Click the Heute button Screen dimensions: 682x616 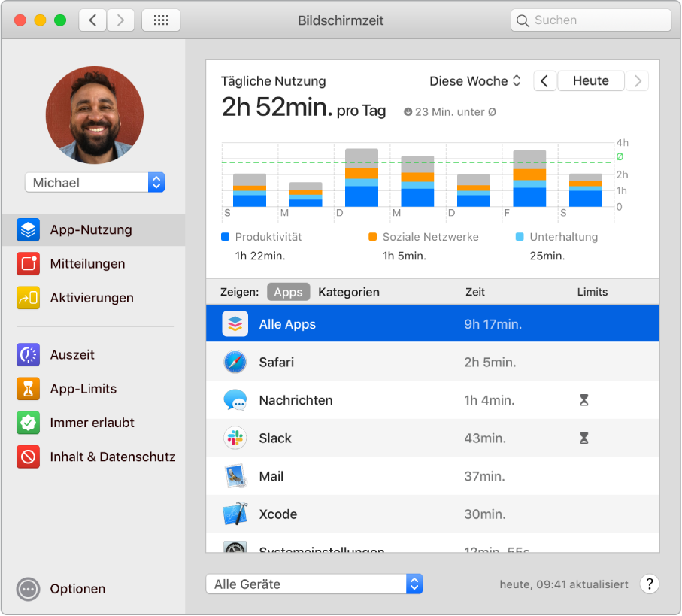(x=591, y=80)
